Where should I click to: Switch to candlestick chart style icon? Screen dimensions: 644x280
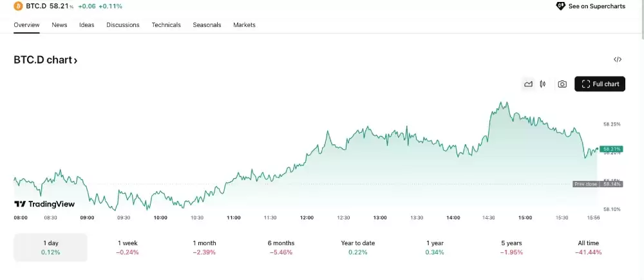pyautogui.click(x=543, y=84)
